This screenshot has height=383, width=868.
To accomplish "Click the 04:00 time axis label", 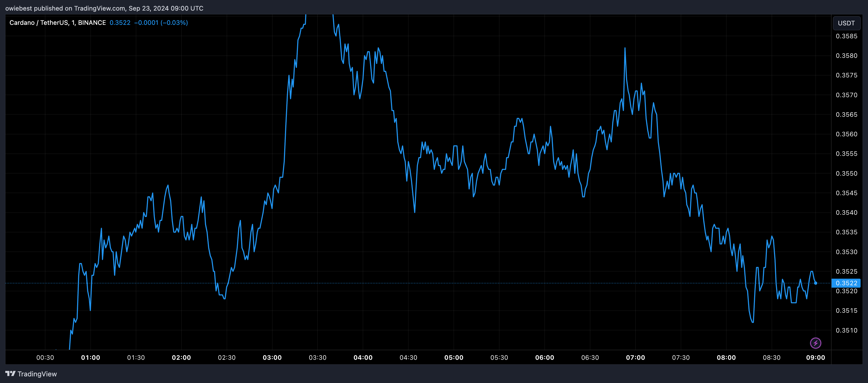I will pos(363,357).
